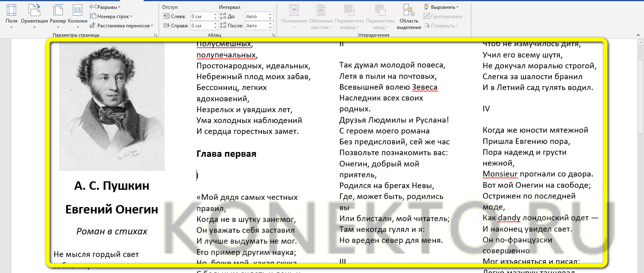Open Параметры страницы dialog launcher

156,35
